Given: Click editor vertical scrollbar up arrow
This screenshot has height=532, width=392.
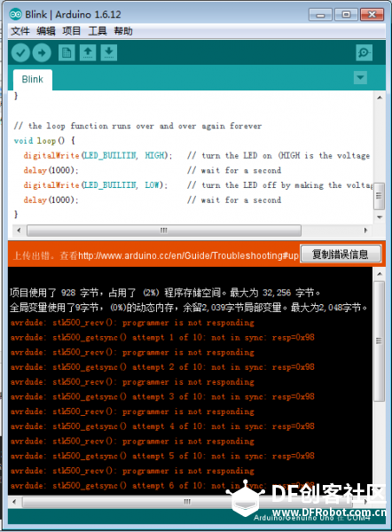Looking at the screenshot, I should point(380,98).
